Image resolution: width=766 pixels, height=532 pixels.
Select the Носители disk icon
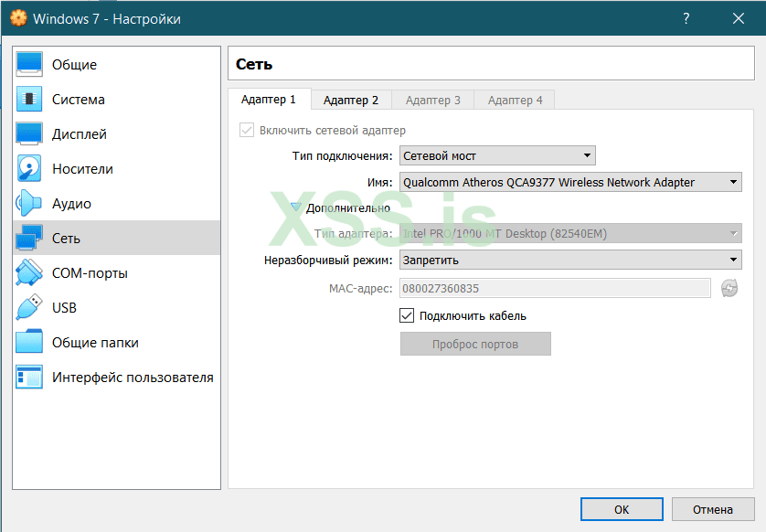[29, 169]
